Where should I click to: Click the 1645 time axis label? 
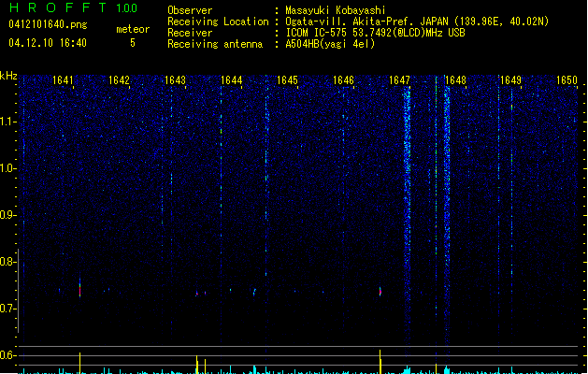coord(287,80)
